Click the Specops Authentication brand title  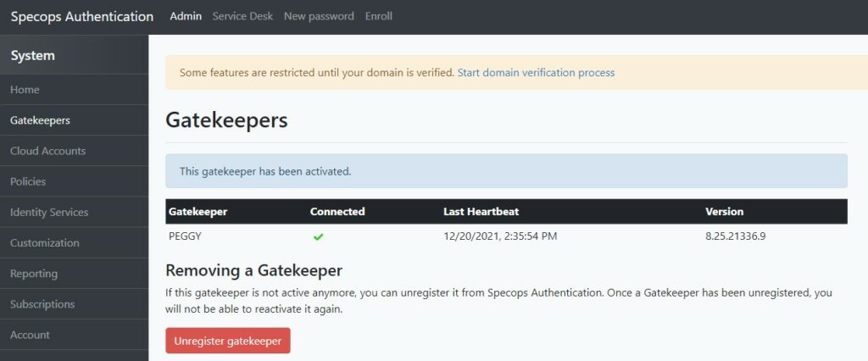click(82, 17)
